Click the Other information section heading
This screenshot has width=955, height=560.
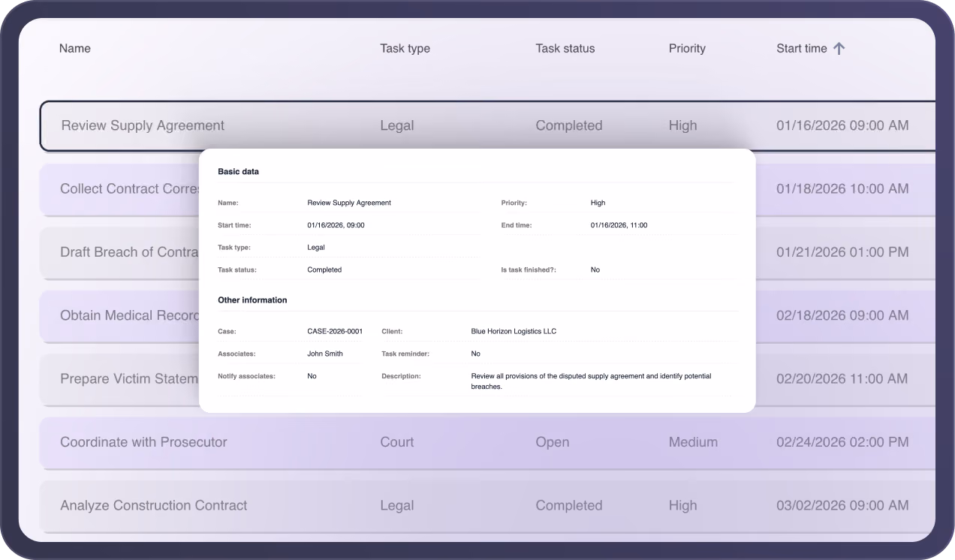coord(252,300)
